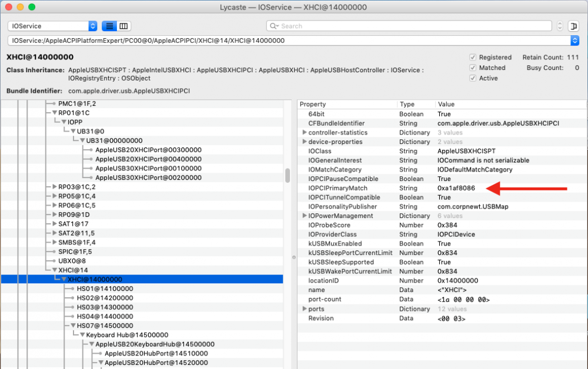
Task: Expand the ports dictionary
Action: [x=305, y=308]
